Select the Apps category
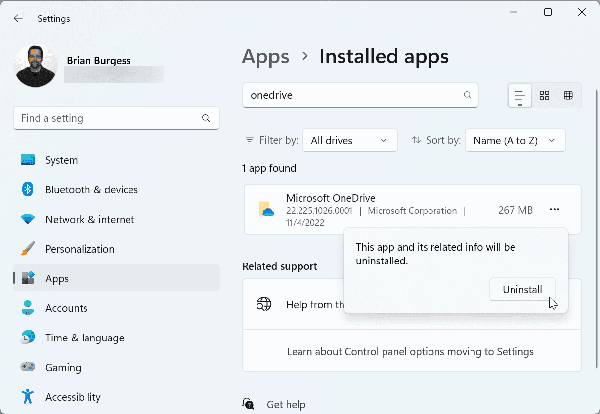Viewport: 600px width, 414px height. tap(116, 278)
